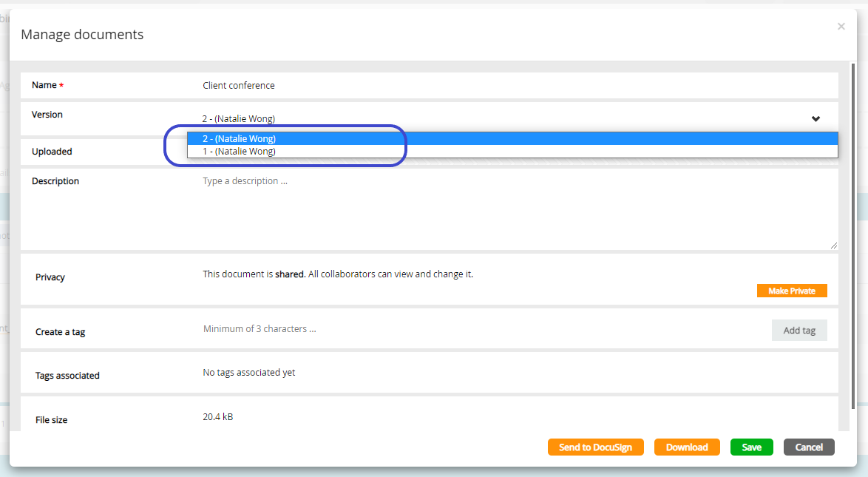Cancel the Manage documents dialog

pos(809,447)
